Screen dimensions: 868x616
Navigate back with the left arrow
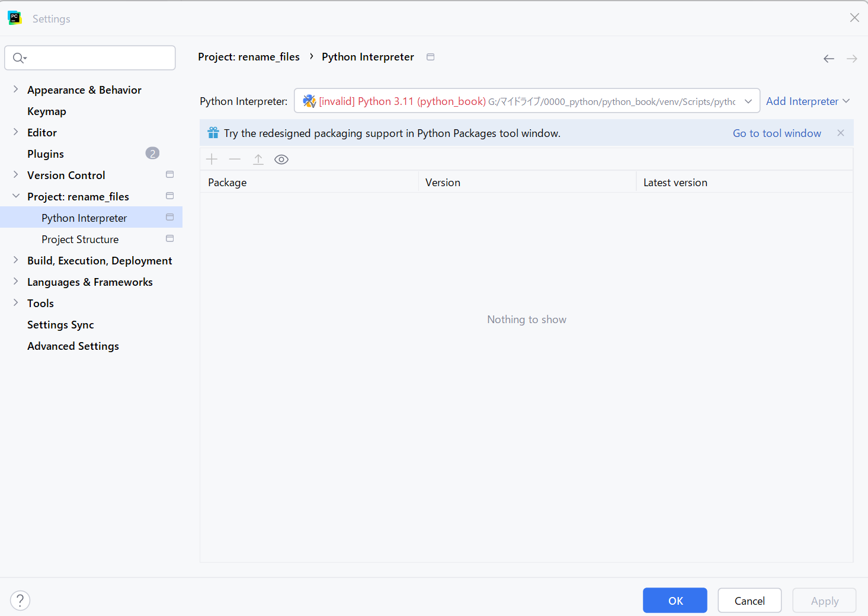tap(829, 59)
